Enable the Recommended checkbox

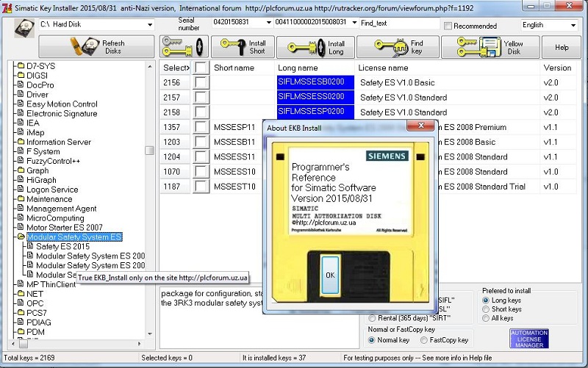[448, 25]
